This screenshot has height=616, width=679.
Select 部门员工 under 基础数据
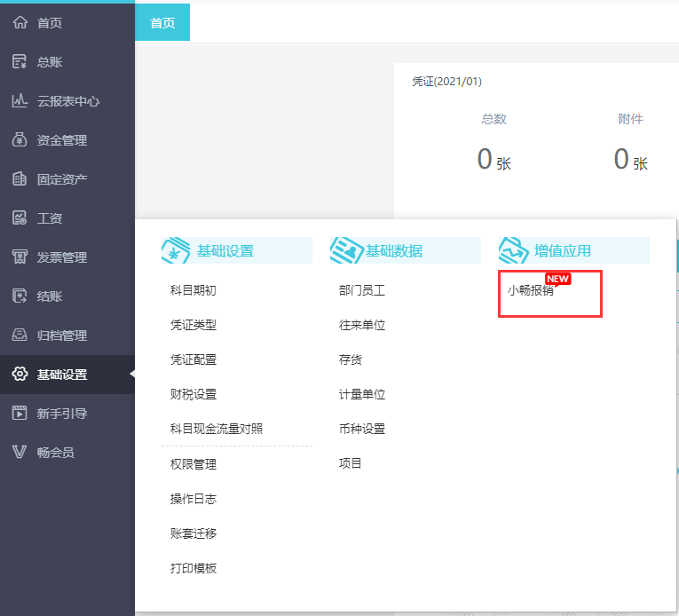[x=362, y=290]
